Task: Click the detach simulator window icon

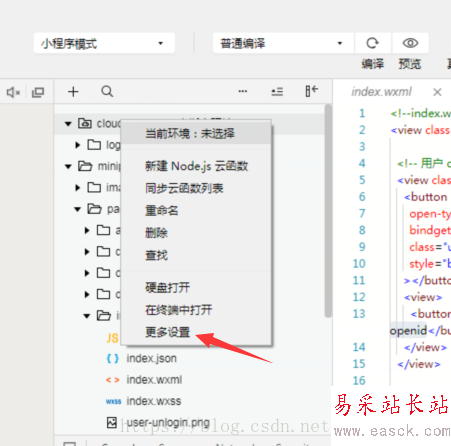Action: [38, 92]
